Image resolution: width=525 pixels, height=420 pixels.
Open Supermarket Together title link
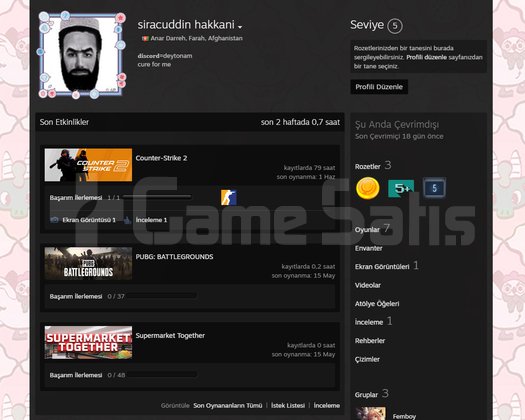click(170, 336)
